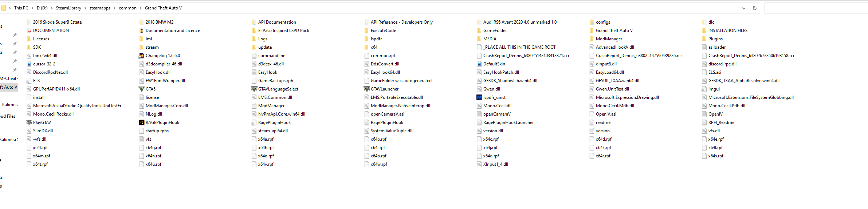Select the dlc folder
Viewport: 868px width, 209px height.
[708, 22]
